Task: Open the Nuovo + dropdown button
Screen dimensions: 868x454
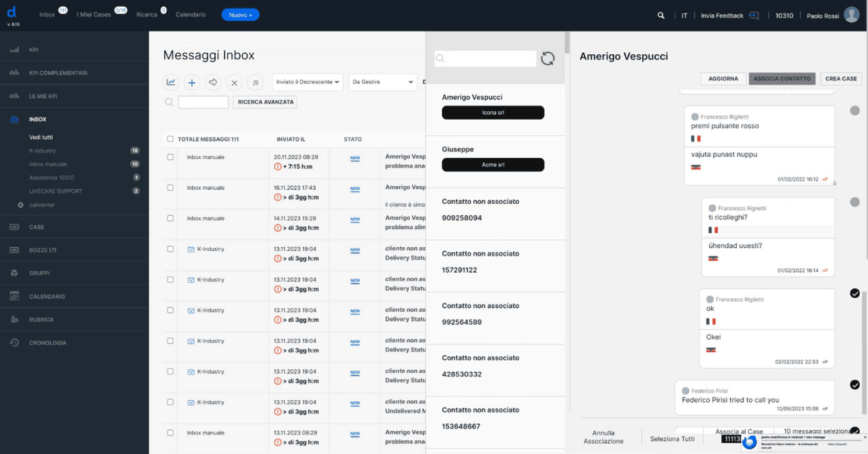Action: coord(240,15)
